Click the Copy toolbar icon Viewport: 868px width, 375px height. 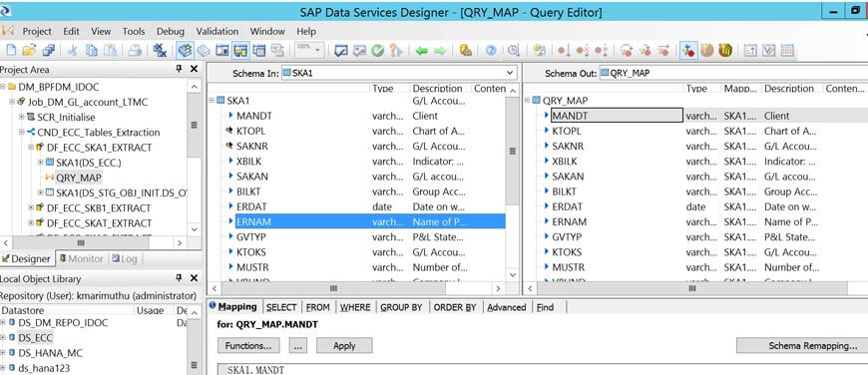(92, 50)
